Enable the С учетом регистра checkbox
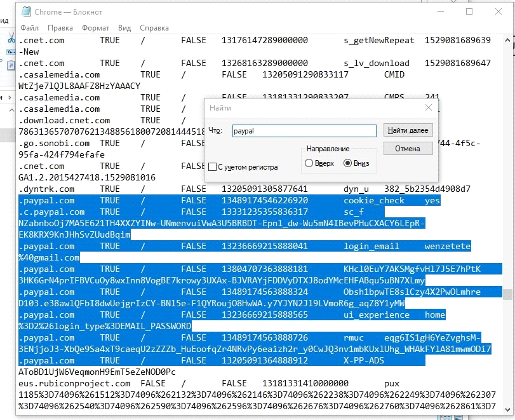The height and width of the screenshot is (420, 515). point(213,167)
